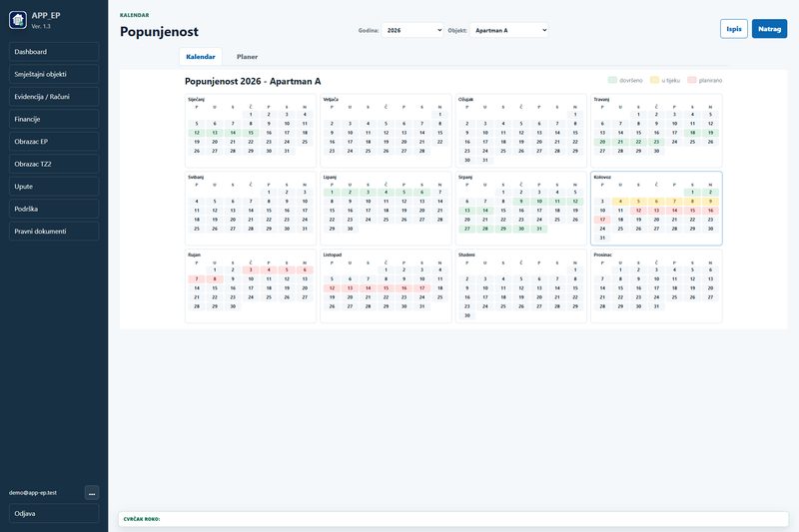
Task: Click yellow day 4 in Kolovoz
Action: point(620,202)
